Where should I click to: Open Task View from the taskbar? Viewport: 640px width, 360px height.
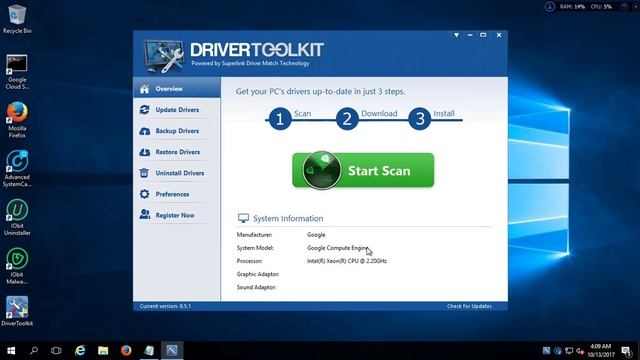click(56, 351)
